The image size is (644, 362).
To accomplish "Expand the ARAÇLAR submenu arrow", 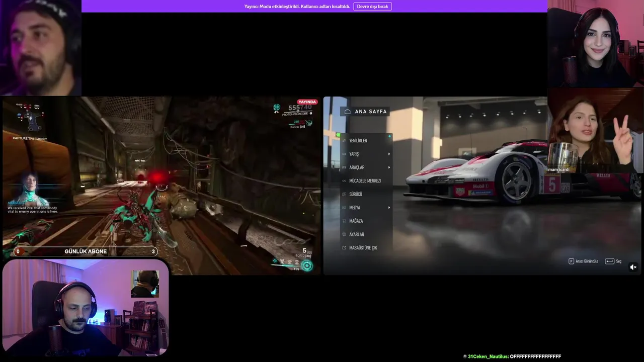I will 389,167.
